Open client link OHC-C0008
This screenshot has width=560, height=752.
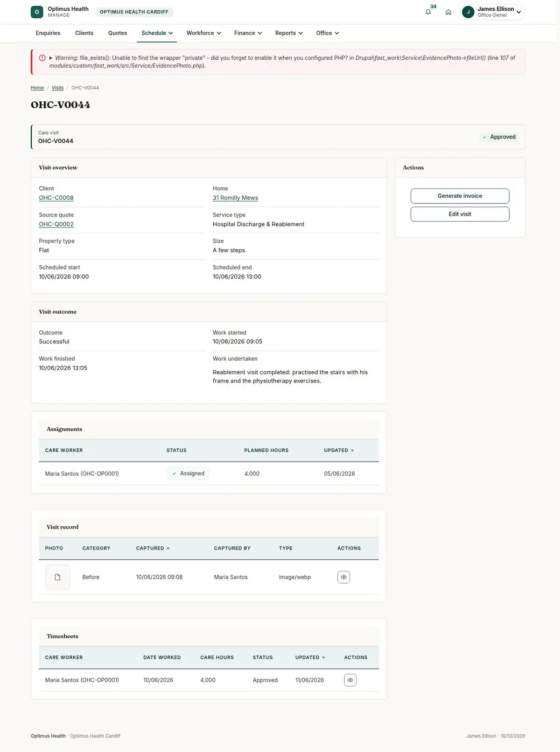click(x=56, y=198)
